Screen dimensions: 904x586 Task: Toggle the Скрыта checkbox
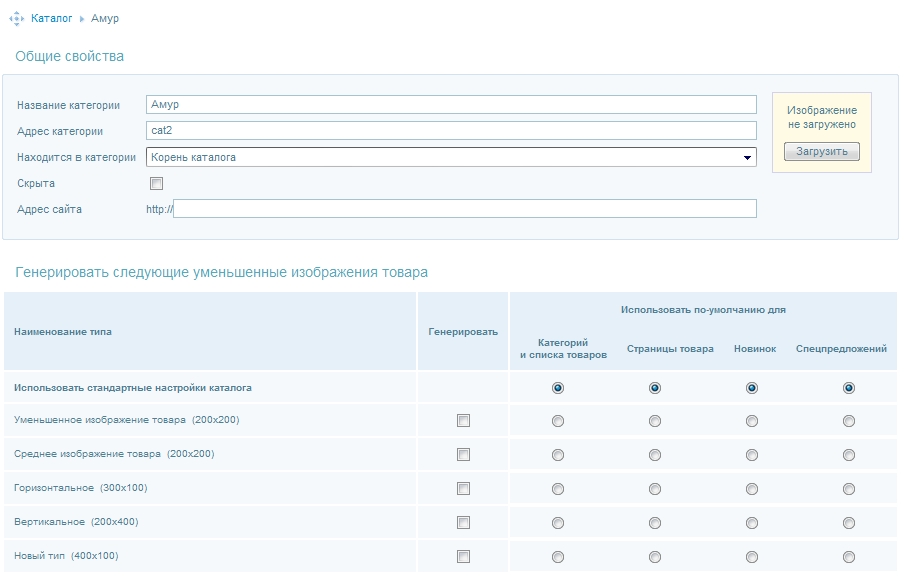click(x=156, y=184)
